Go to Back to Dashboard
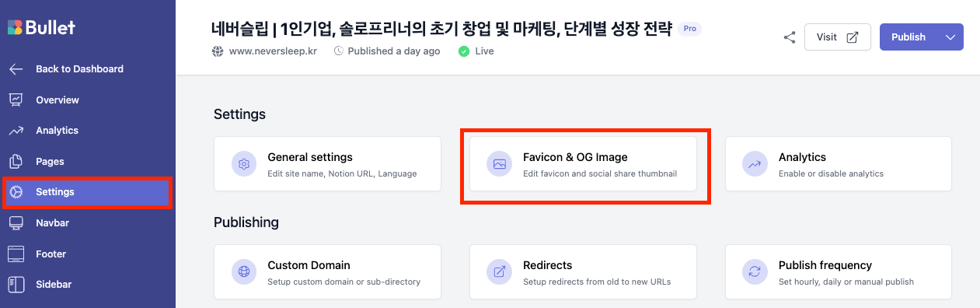This screenshot has height=308, width=980. (79, 69)
